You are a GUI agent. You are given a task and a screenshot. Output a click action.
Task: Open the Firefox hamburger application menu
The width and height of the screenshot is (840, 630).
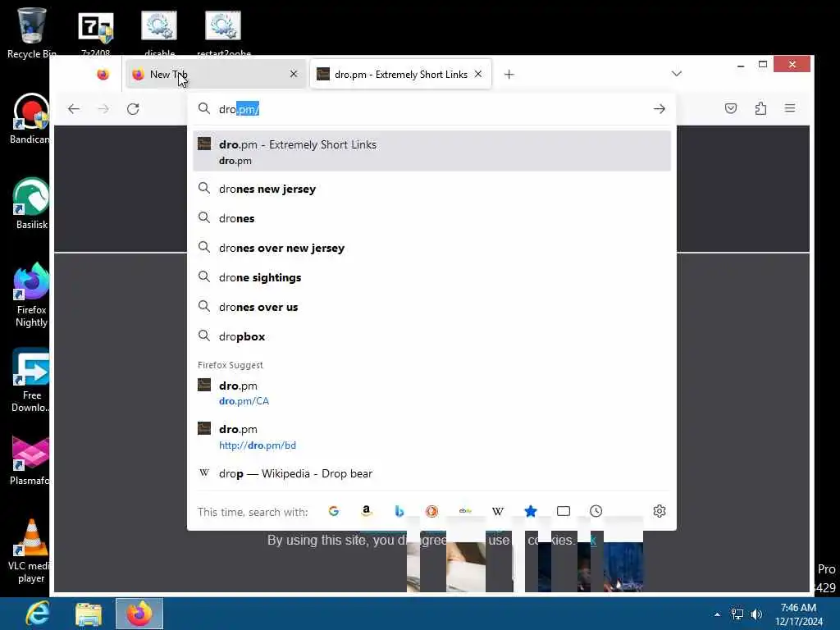pyautogui.click(x=790, y=108)
